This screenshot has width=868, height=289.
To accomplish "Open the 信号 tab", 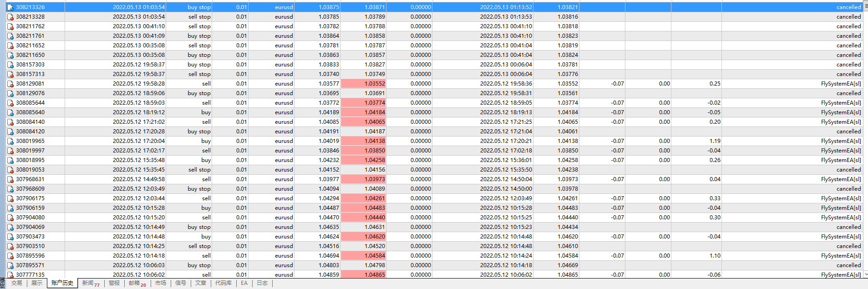I will [181, 283].
